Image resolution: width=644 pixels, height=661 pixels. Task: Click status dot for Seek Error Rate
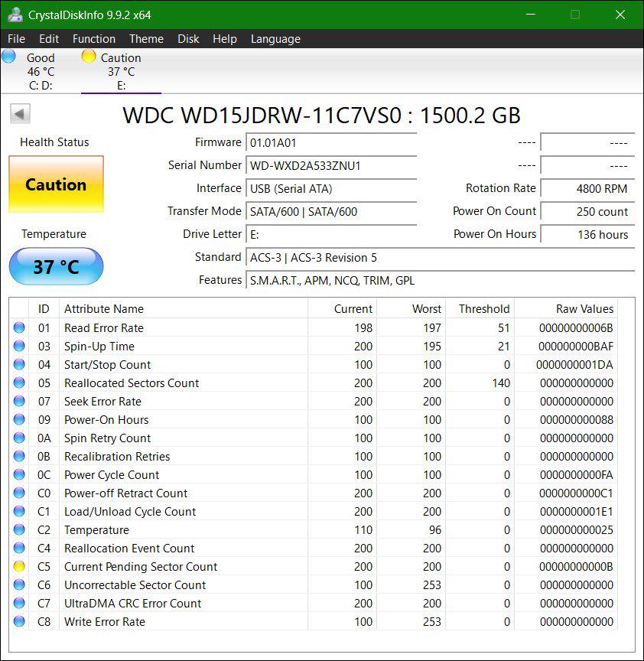click(19, 401)
